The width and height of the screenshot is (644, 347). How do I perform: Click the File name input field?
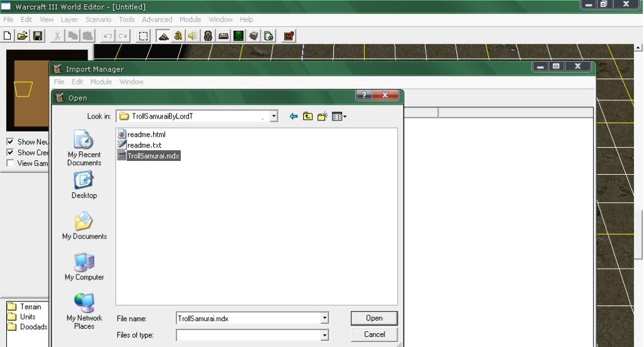(x=248, y=318)
